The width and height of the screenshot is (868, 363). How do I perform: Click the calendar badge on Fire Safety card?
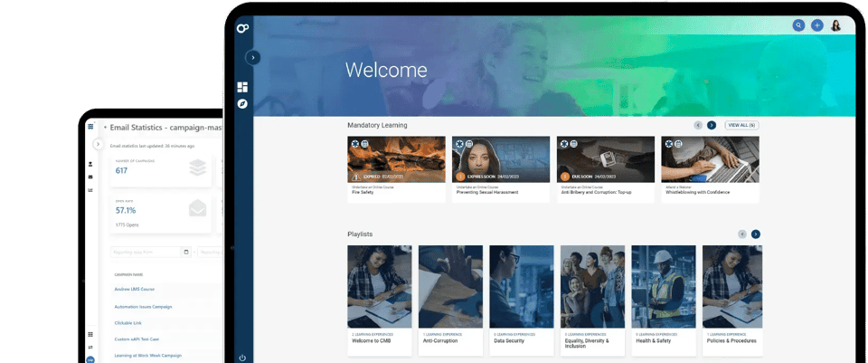pos(364,144)
